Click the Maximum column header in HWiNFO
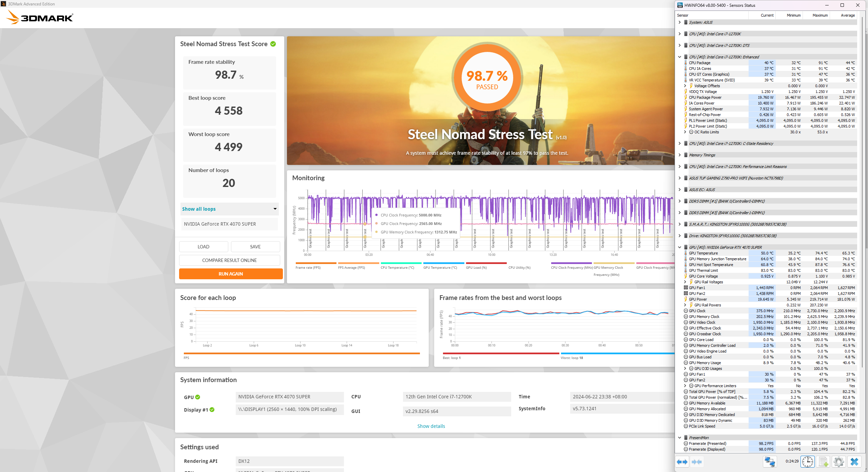 click(x=816, y=15)
